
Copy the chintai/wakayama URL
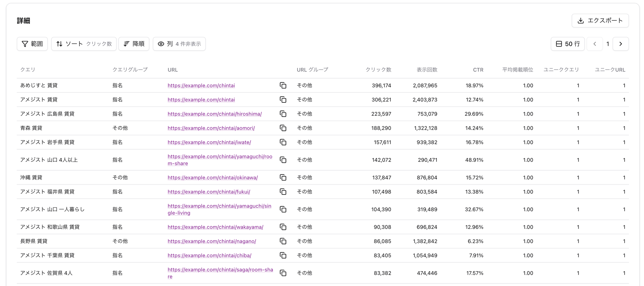point(283,227)
